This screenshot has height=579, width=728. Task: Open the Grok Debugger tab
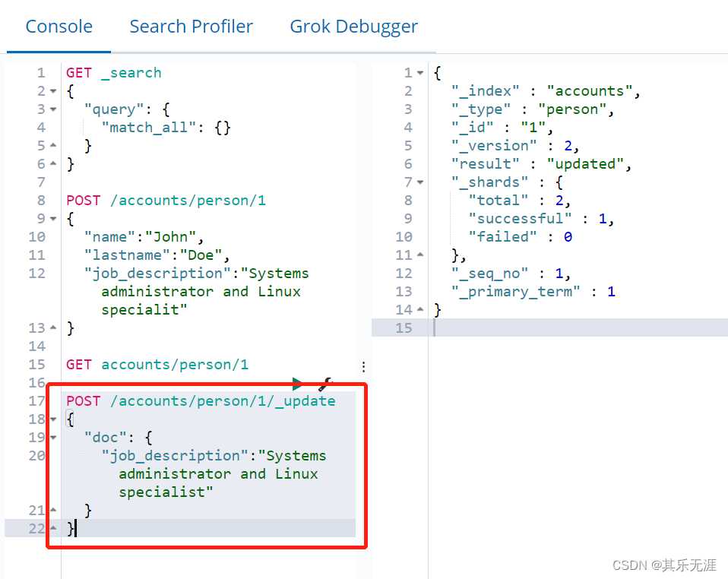353,26
